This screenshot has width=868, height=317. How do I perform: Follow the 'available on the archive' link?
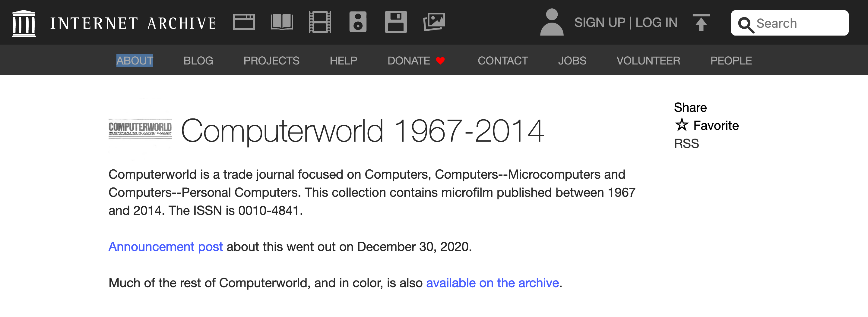[x=492, y=283]
